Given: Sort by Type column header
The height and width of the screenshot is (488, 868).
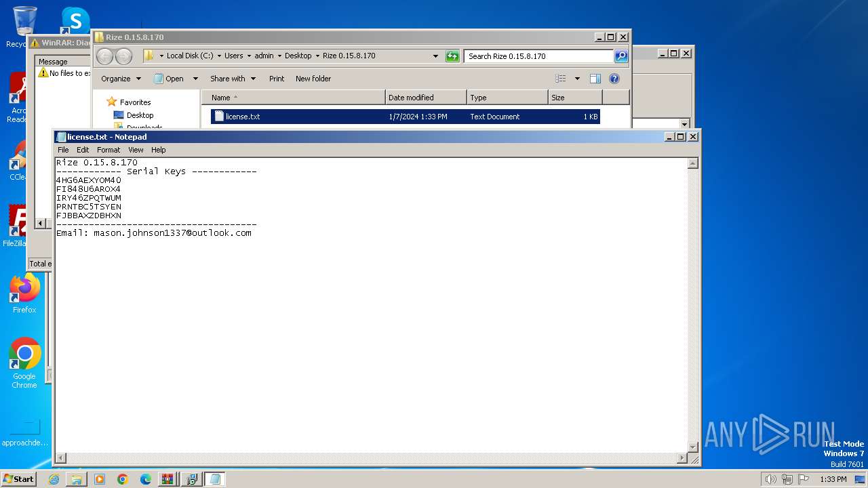Looking at the screenshot, I should [507, 98].
